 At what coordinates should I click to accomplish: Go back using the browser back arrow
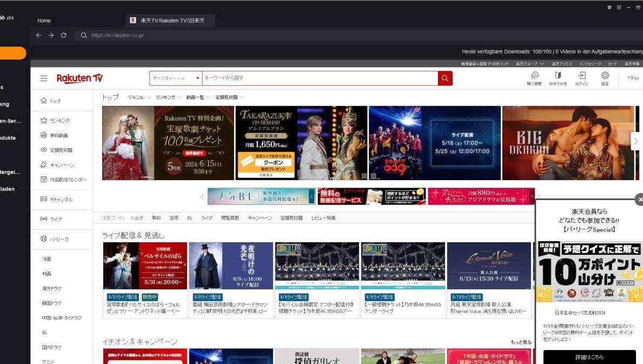[38, 35]
